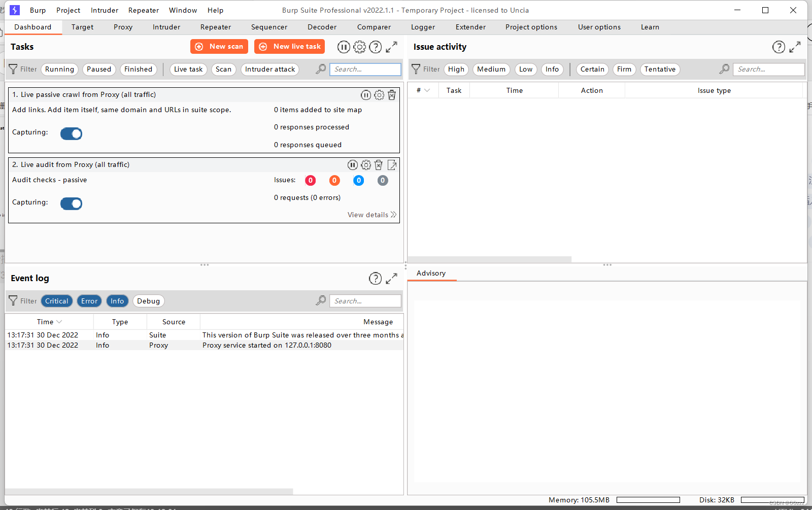The image size is (812, 510).
Task: Filter tasks by Live task type
Action: pyautogui.click(x=188, y=70)
